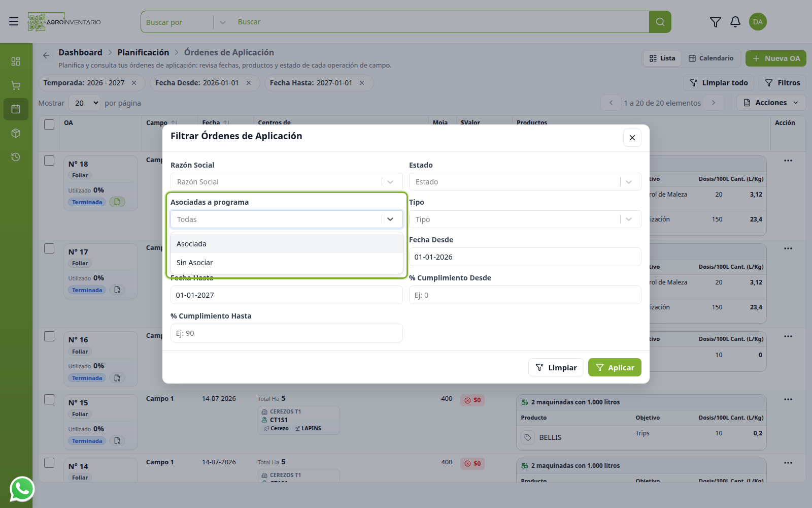Open Buscar por dropdown
Screen dimensions: 812x508
(185, 22)
